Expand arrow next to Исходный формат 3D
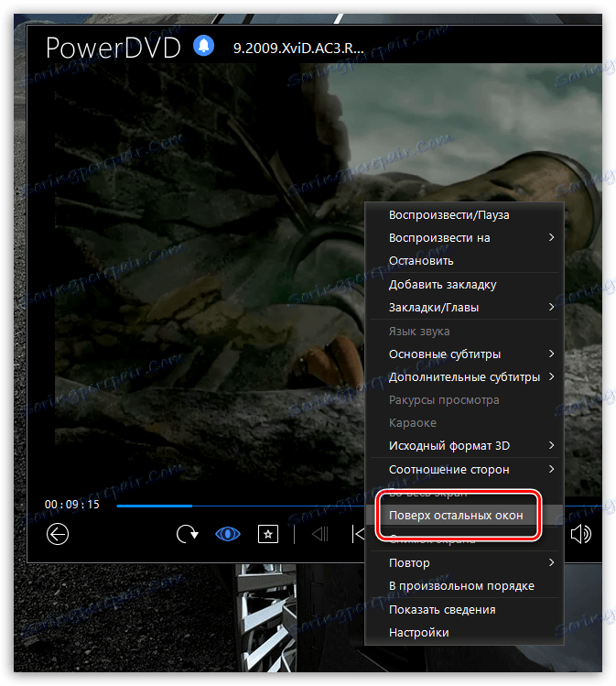Viewport: 616px width, 686px height. (551, 445)
